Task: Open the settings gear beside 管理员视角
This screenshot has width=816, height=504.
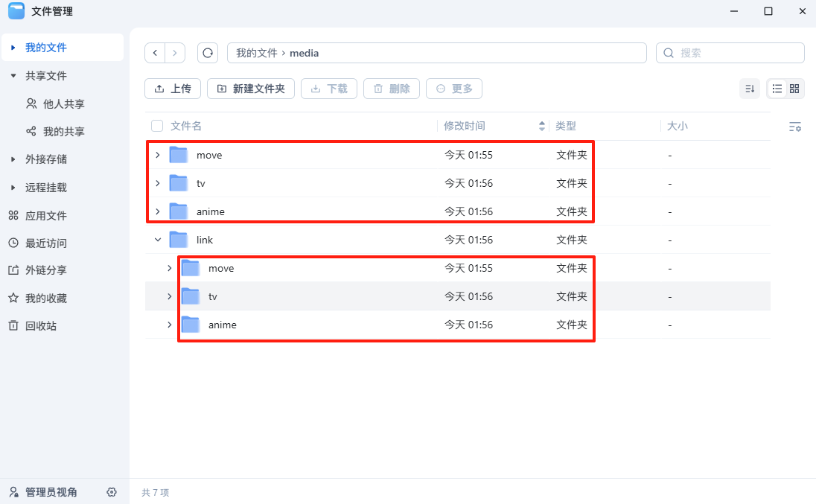Action: click(x=112, y=492)
